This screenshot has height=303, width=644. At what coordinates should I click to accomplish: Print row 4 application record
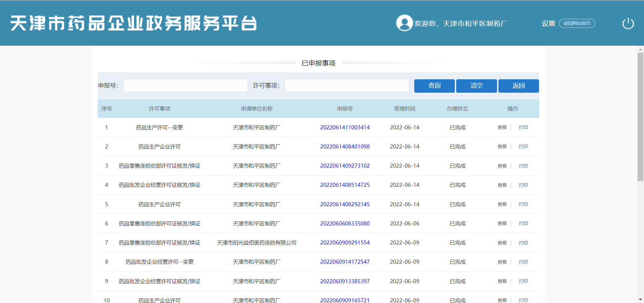pos(523,185)
